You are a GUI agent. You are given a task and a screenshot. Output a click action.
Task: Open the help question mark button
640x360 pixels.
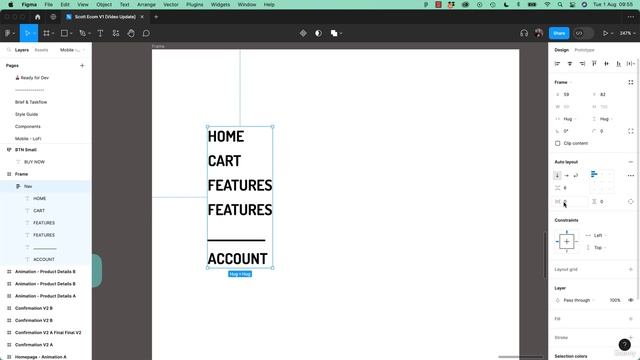click(x=624, y=344)
